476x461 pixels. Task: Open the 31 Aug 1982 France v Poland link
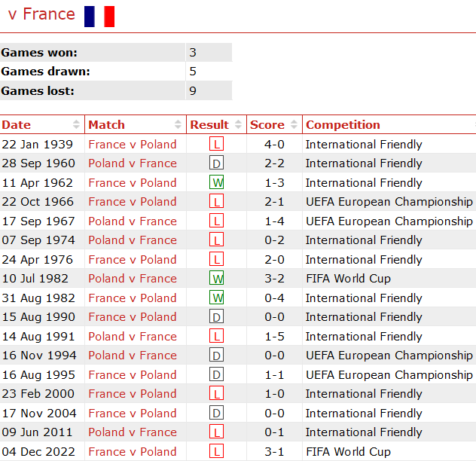(133, 298)
